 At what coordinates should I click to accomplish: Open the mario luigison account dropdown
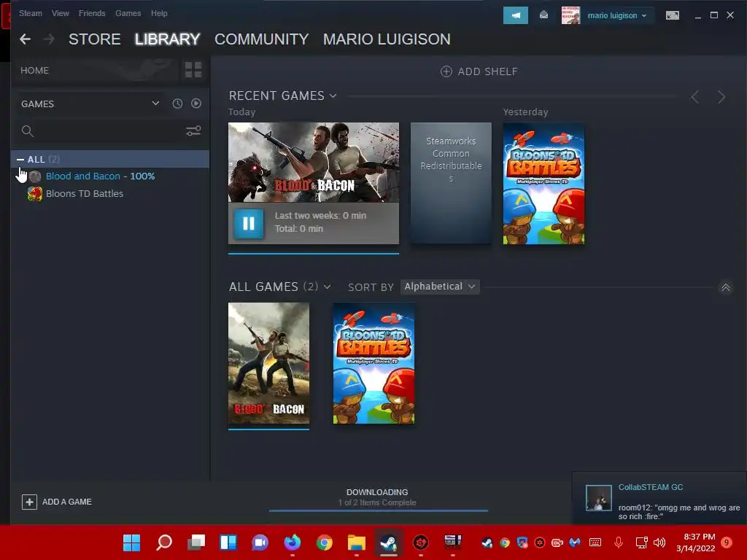click(617, 15)
